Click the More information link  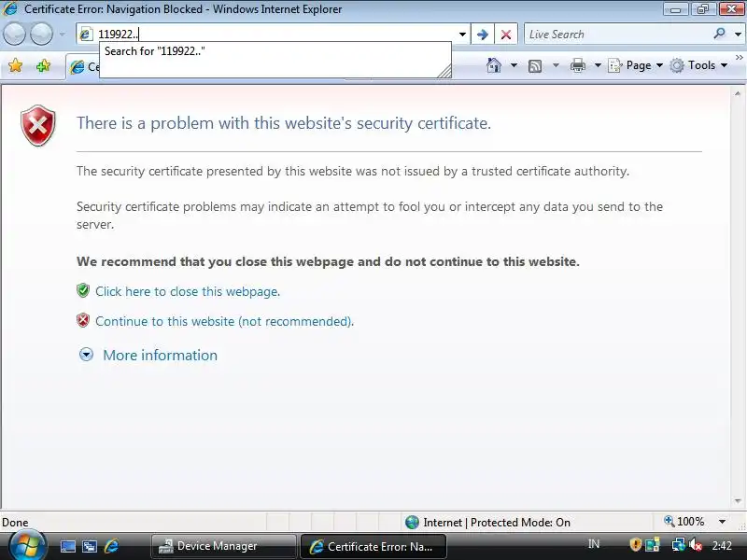(160, 356)
